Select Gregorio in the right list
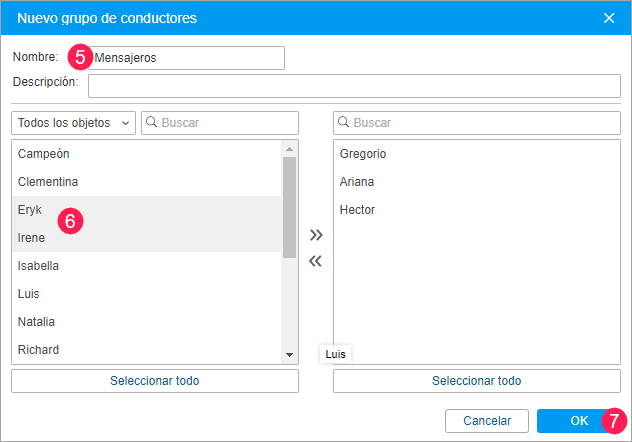Image resolution: width=632 pixels, height=442 pixels. [363, 154]
